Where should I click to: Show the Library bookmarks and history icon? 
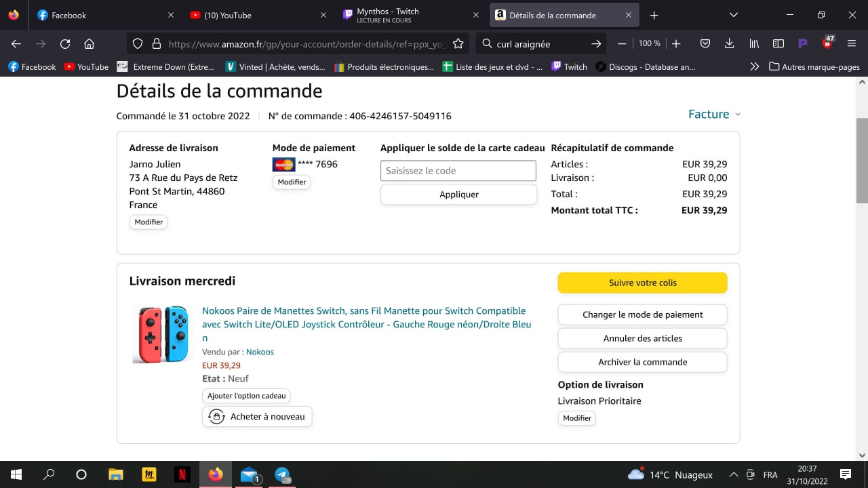click(x=754, y=43)
